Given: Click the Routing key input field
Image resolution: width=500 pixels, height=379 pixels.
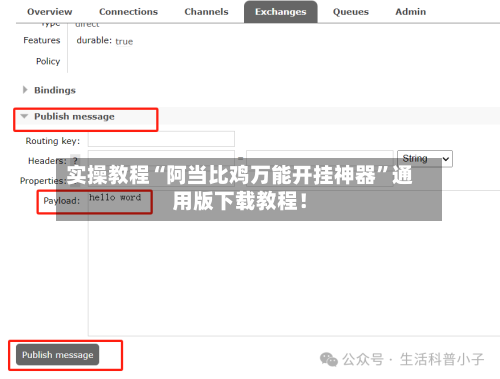Looking at the screenshot, I should coord(161,139).
